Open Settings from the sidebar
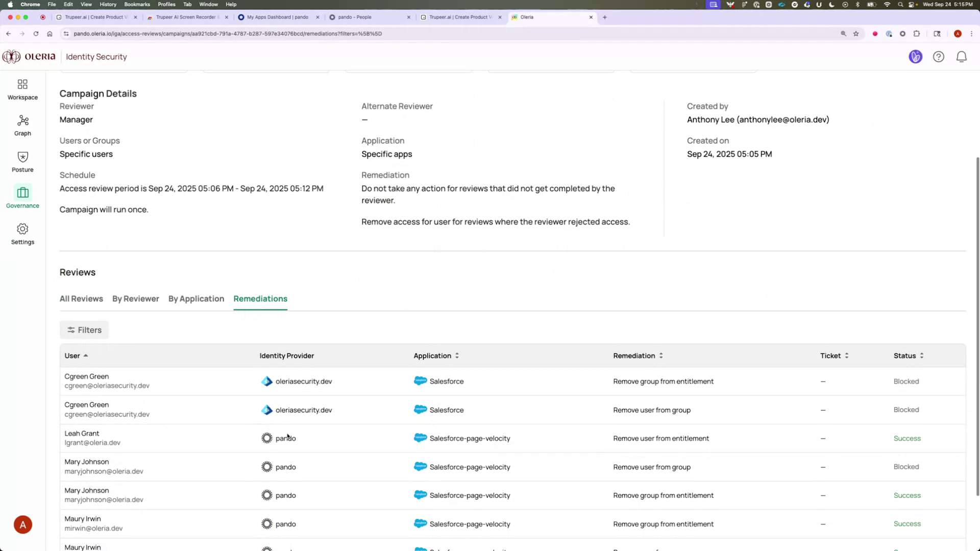This screenshot has height=551, width=980. click(x=22, y=234)
